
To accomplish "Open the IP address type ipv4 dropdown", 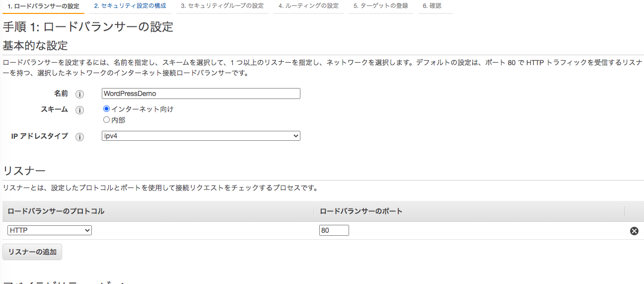I will [x=201, y=136].
